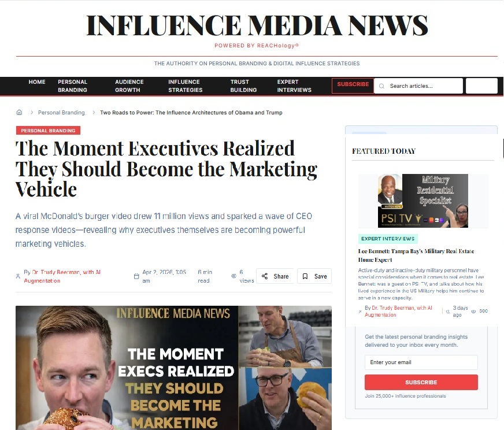Image resolution: width=504 pixels, height=430 pixels.
Task: Select Trust Building nav item
Action: [x=243, y=86]
